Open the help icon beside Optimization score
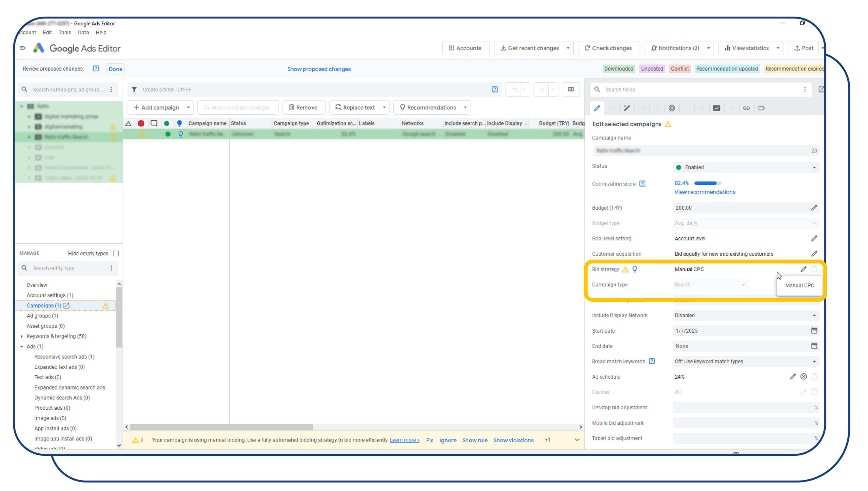 (642, 184)
